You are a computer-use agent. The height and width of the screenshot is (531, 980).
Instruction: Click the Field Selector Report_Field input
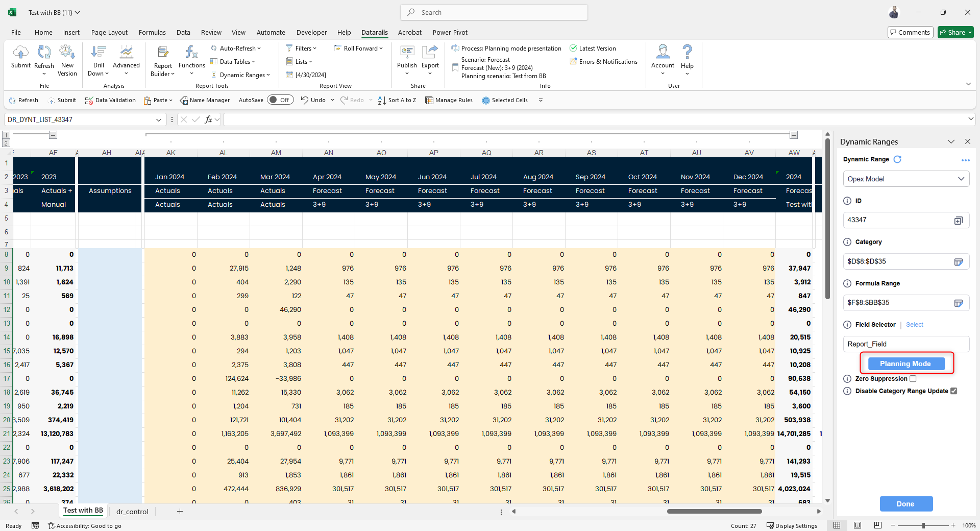coord(906,344)
